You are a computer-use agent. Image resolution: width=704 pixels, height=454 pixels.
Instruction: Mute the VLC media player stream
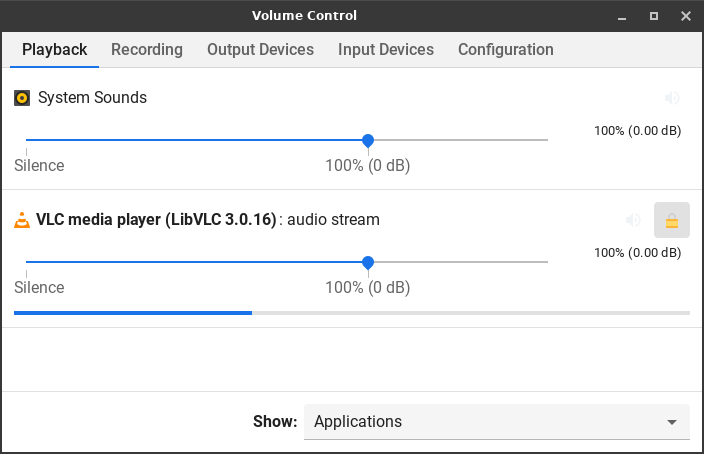click(632, 220)
